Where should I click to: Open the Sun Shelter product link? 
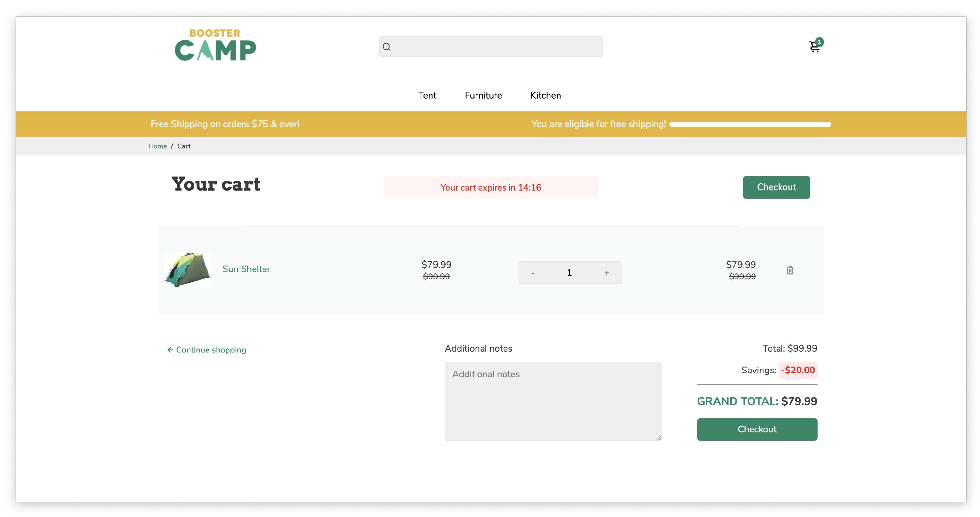(246, 269)
